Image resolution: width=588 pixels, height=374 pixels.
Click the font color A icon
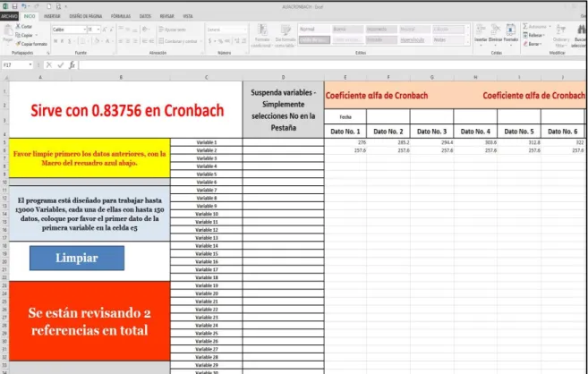[x=107, y=41]
